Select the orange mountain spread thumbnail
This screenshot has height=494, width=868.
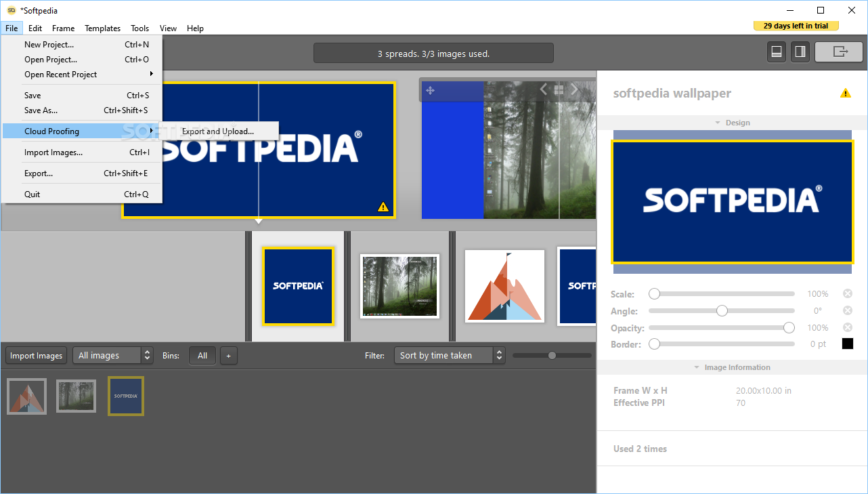(504, 286)
